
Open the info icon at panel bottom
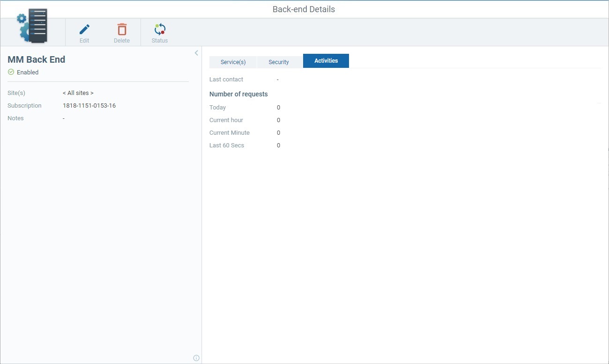[x=196, y=357]
